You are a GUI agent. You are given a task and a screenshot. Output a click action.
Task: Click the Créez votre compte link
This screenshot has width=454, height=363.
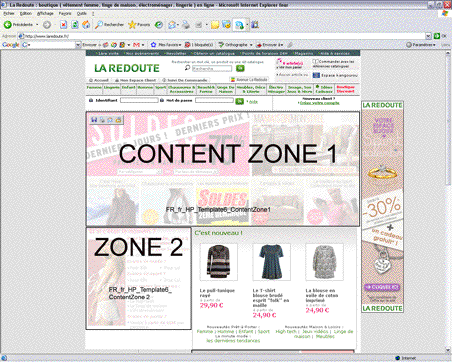coord(319,103)
